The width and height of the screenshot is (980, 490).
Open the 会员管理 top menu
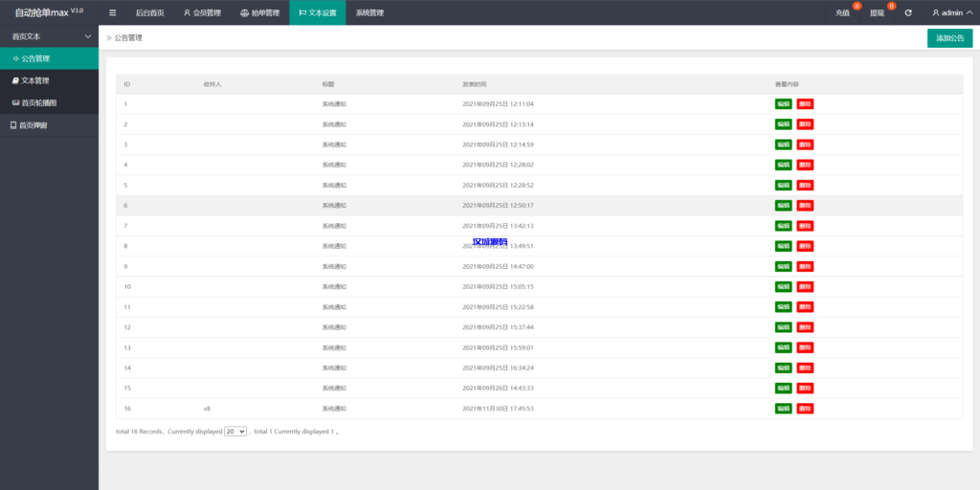(202, 13)
